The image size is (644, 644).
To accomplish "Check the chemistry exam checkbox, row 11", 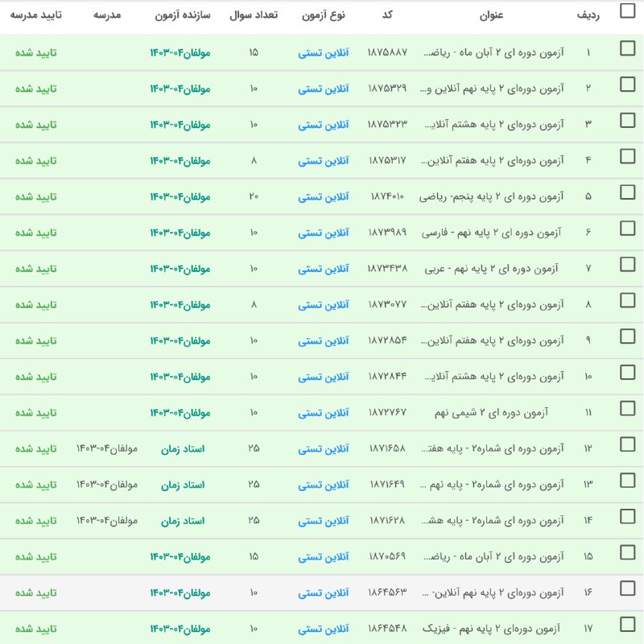I will tap(627, 408).
